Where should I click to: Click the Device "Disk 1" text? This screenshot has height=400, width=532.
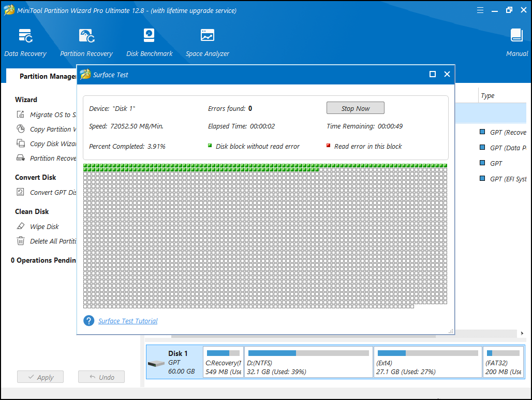112,109
